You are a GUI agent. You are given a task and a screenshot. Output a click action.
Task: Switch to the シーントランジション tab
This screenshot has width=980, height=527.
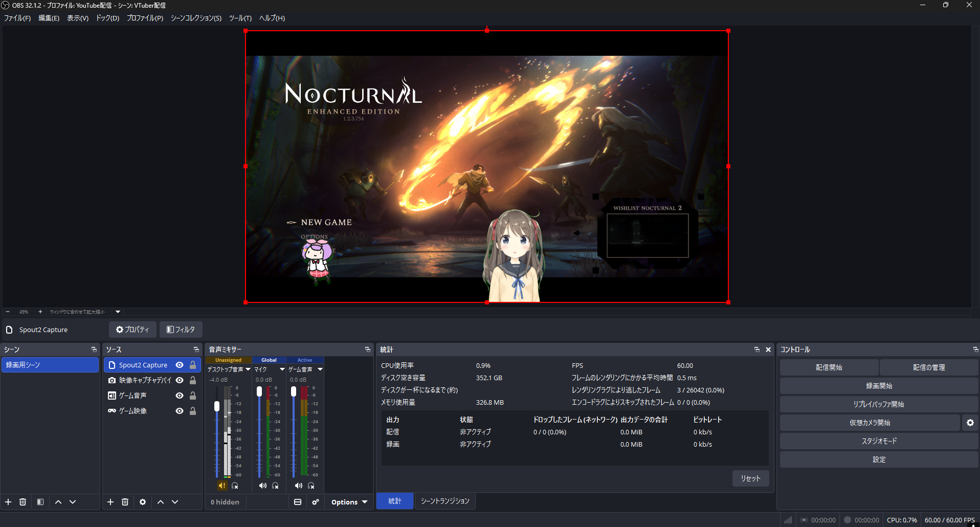pyautogui.click(x=445, y=501)
